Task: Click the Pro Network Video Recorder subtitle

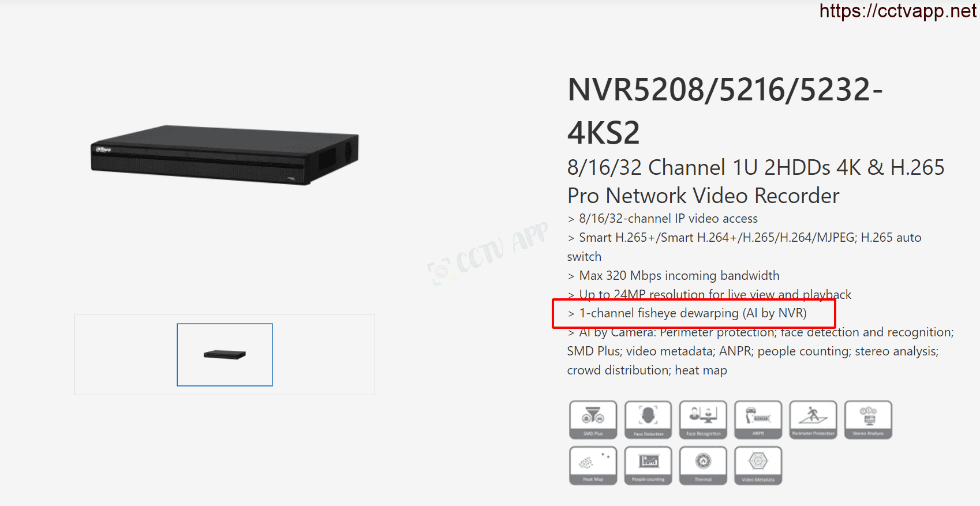Action: click(703, 196)
